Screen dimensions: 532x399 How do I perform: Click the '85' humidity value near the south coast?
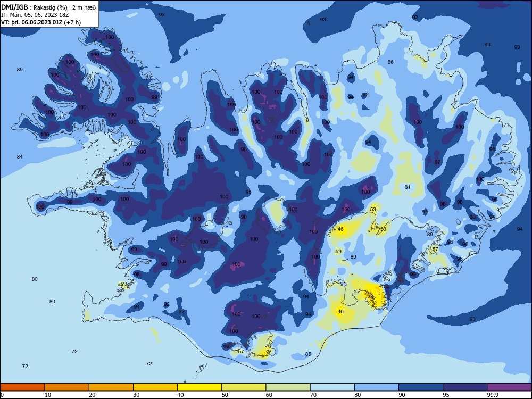tap(307, 354)
